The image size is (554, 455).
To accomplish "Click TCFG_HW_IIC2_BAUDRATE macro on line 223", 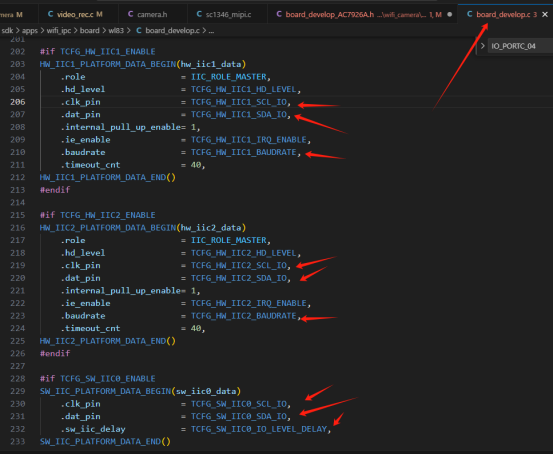I will click(244, 316).
